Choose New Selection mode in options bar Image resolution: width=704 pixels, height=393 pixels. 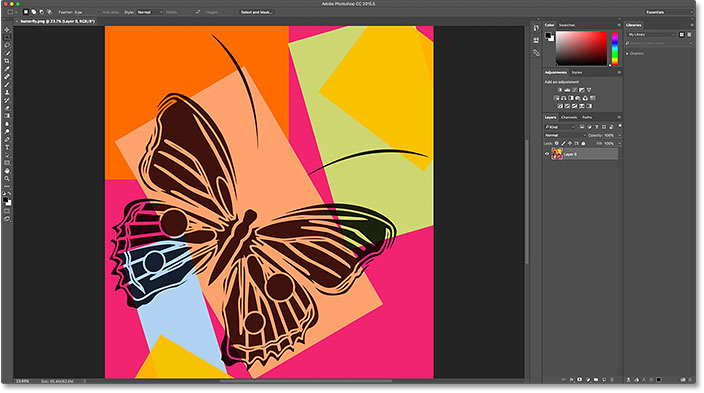tap(26, 12)
